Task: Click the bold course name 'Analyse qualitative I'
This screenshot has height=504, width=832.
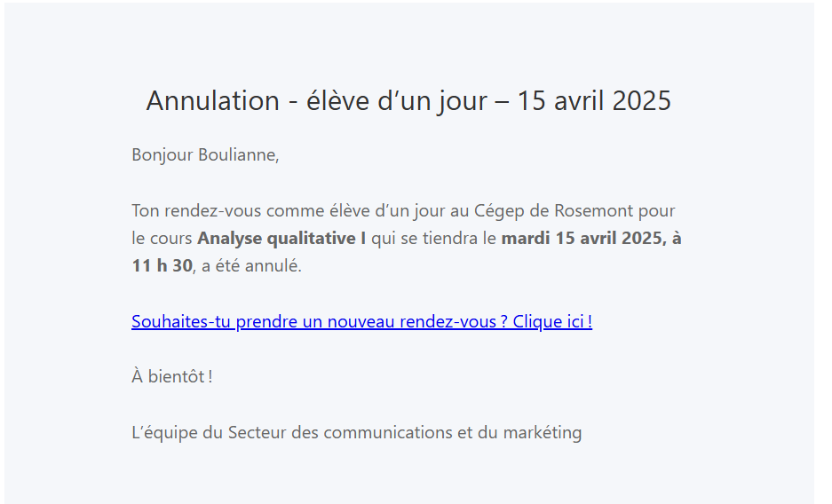Action: [281, 239]
